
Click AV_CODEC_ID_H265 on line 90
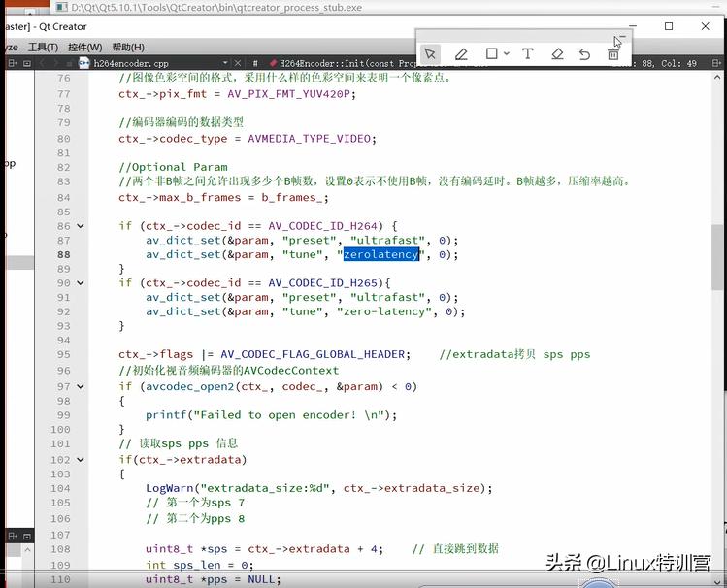click(x=326, y=283)
